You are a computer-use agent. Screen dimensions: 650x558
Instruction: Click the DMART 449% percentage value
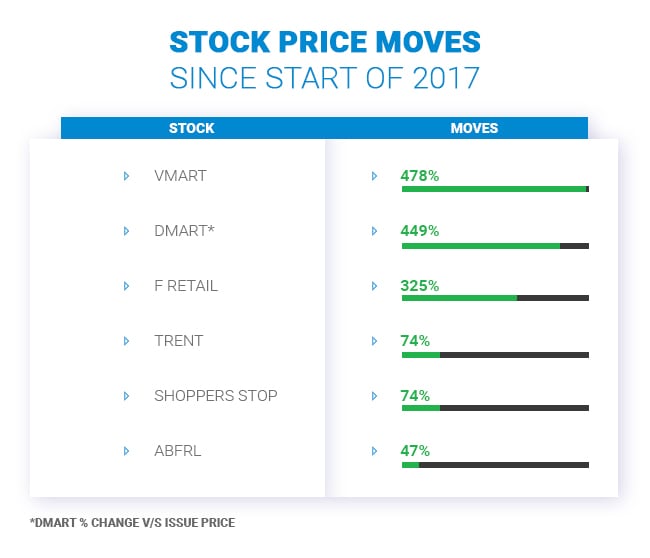pos(420,231)
